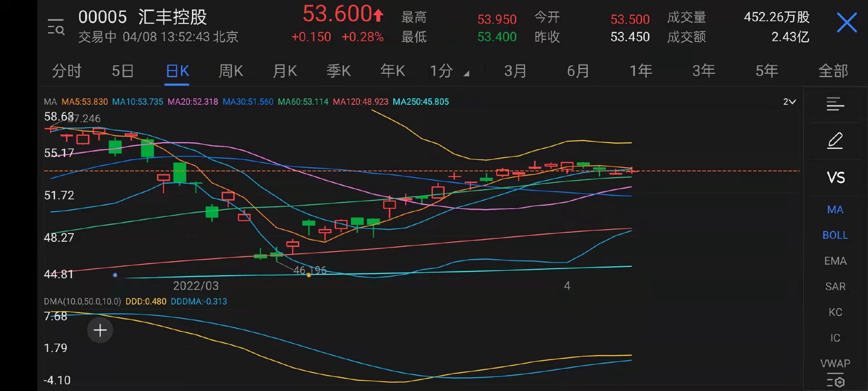Image resolution: width=868 pixels, height=391 pixels.
Task: Enable the EMA indicator
Action: [835, 261]
